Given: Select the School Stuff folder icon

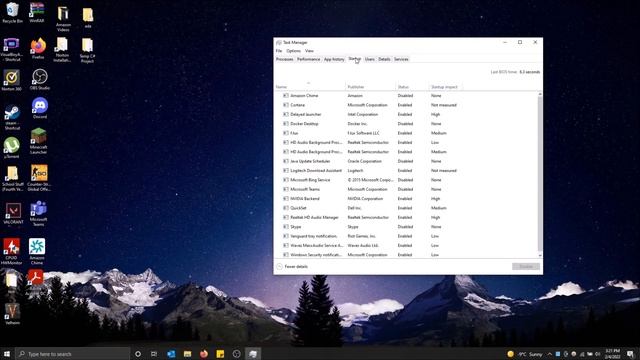Looking at the screenshot, I should 13,179.
